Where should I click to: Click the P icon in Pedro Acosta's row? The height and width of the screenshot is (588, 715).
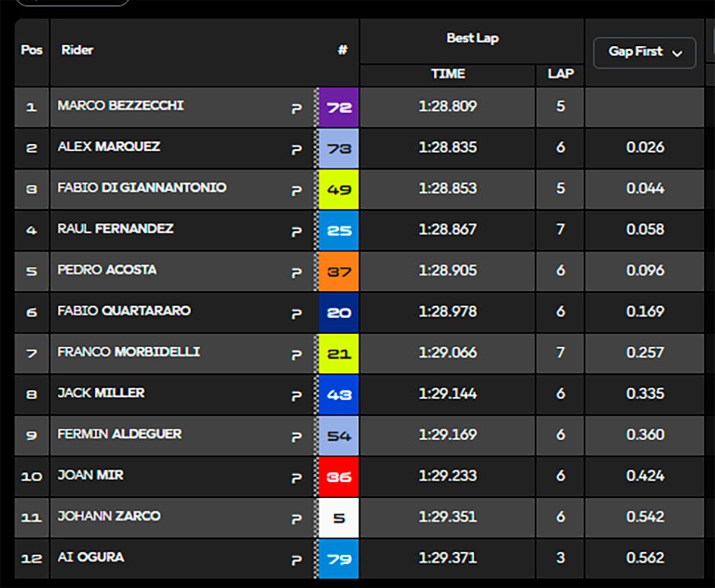(297, 273)
